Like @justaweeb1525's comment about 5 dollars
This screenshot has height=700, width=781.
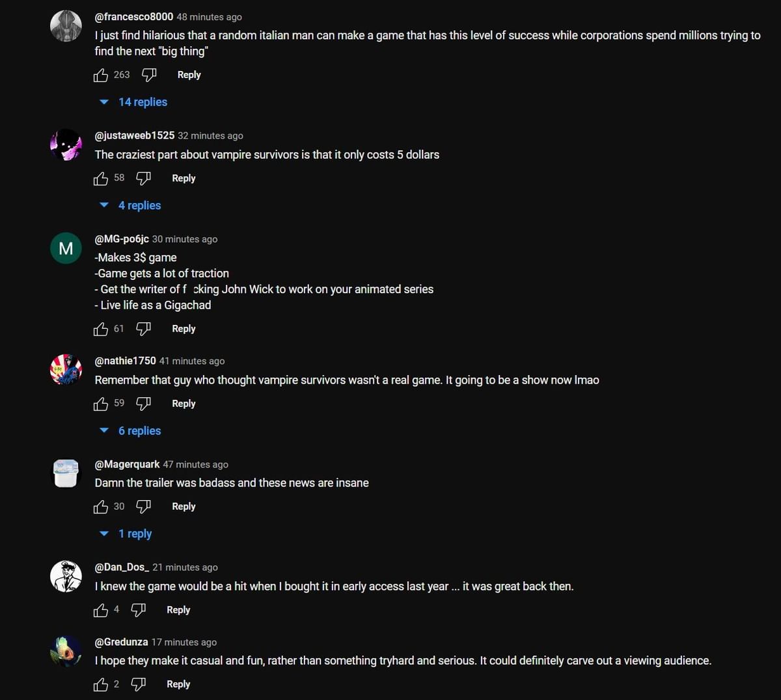pos(101,178)
